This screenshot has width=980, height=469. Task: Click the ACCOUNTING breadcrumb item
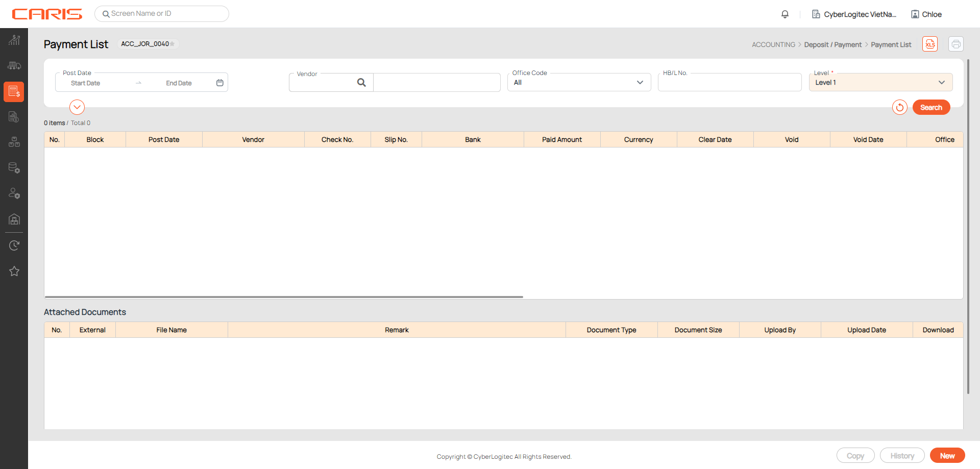[773, 45]
